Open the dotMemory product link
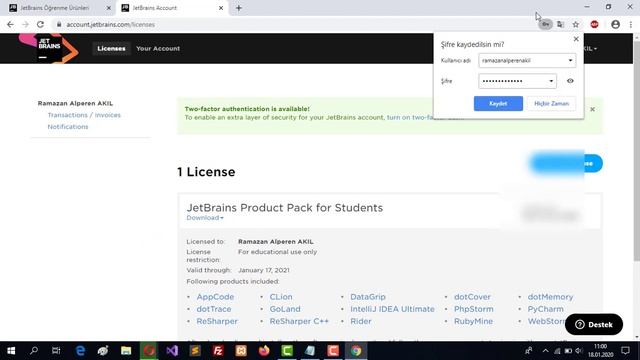640x360 pixels. (x=550, y=297)
